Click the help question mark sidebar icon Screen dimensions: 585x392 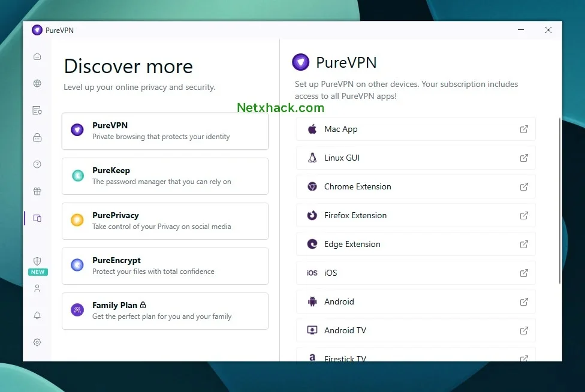click(x=37, y=164)
